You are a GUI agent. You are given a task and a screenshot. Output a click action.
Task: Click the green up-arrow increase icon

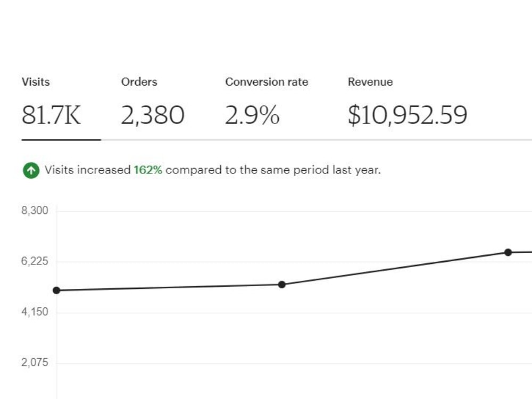point(31,170)
